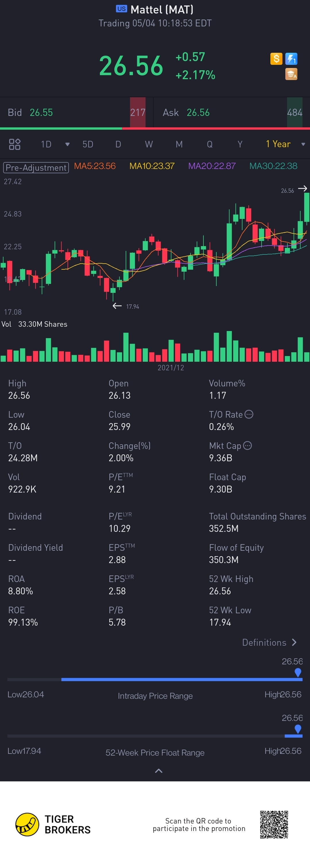Tap the Mkt Cap info icon

click(247, 445)
